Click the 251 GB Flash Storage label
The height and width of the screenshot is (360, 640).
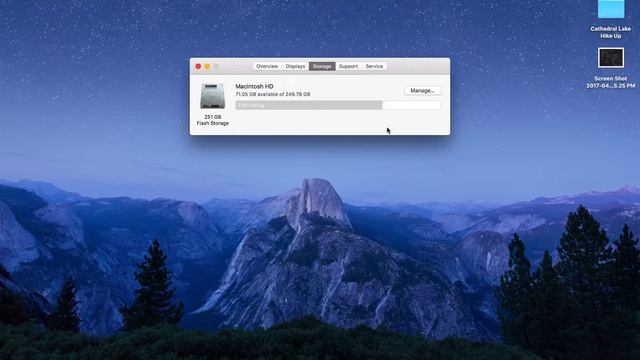(x=213, y=120)
